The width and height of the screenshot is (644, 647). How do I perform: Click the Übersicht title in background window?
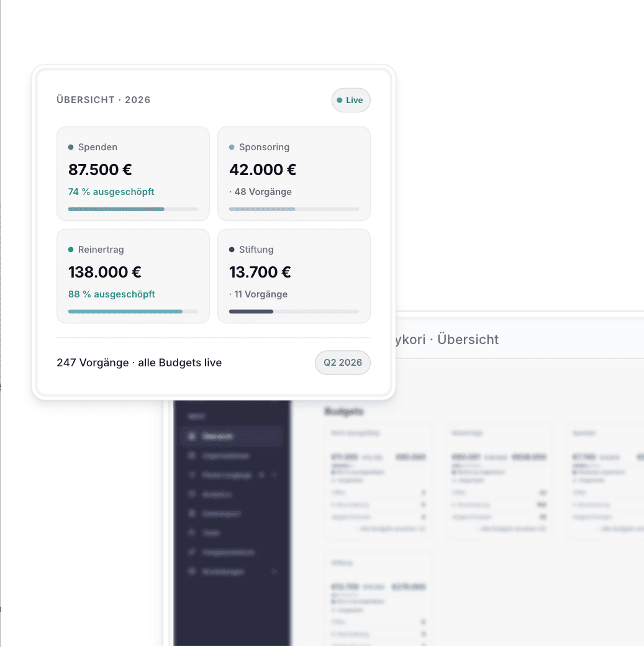468,339
